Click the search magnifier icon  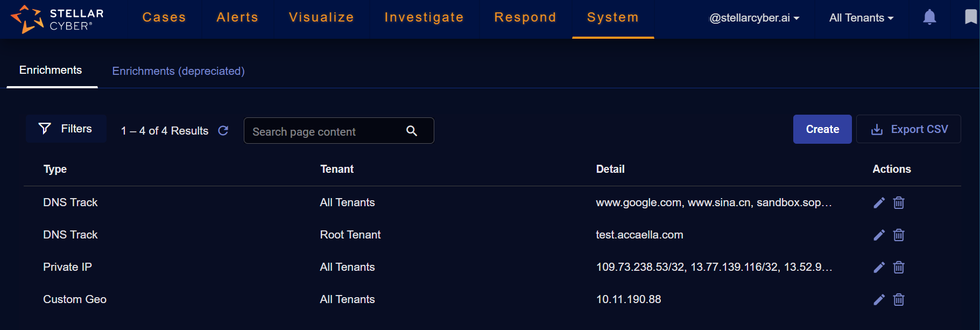point(412,131)
